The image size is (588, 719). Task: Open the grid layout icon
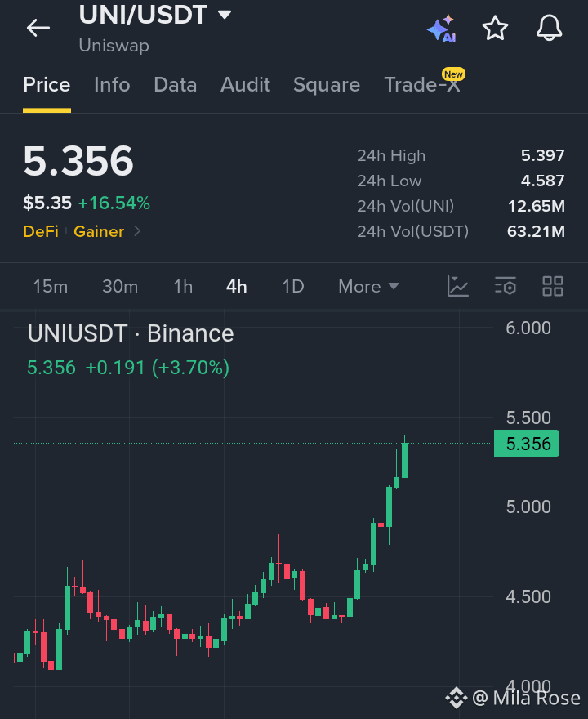pos(553,286)
